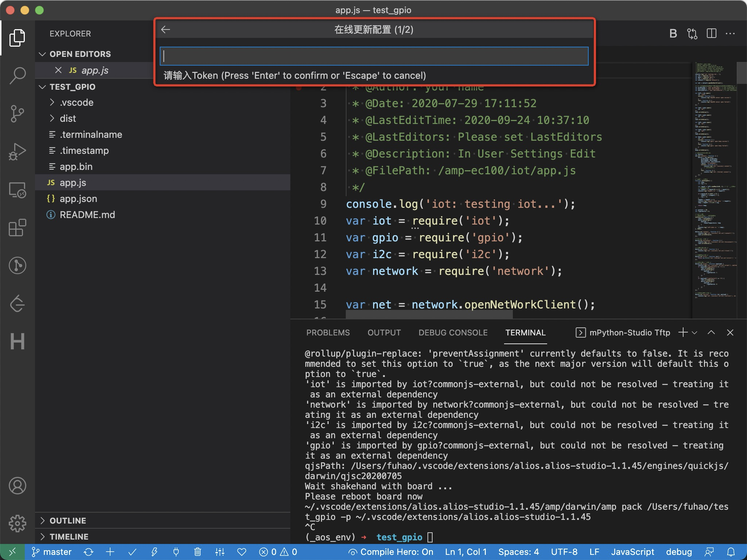Viewport: 747px width, 560px height.
Task: Open terminal launch profile dropdown arrow
Action: coord(694,332)
